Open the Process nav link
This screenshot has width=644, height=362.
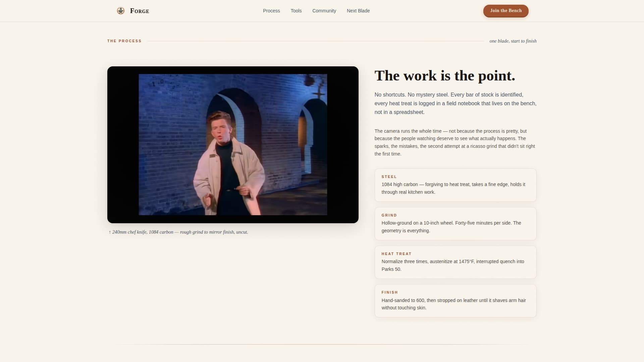[271, 11]
